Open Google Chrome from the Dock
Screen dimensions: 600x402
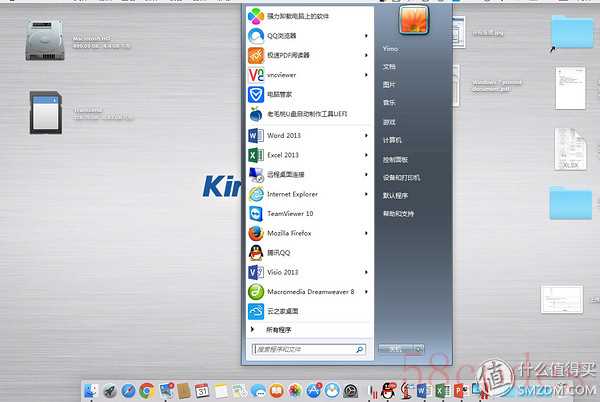(x=146, y=390)
